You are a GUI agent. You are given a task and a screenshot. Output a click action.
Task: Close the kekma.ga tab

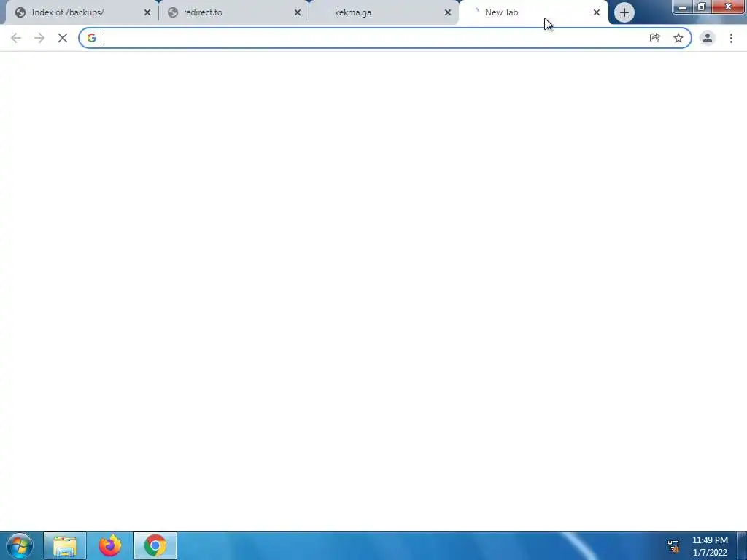pyautogui.click(x=447, y=12)
